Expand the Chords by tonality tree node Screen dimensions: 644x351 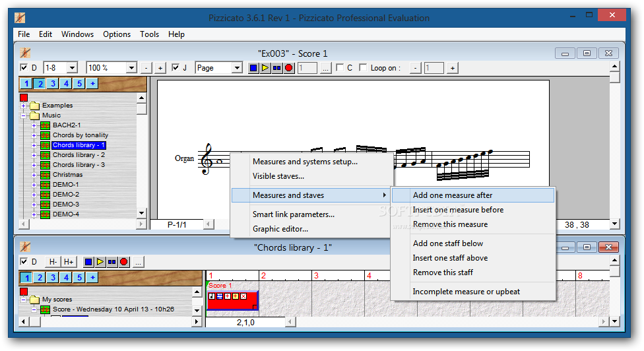coord(34,135)
